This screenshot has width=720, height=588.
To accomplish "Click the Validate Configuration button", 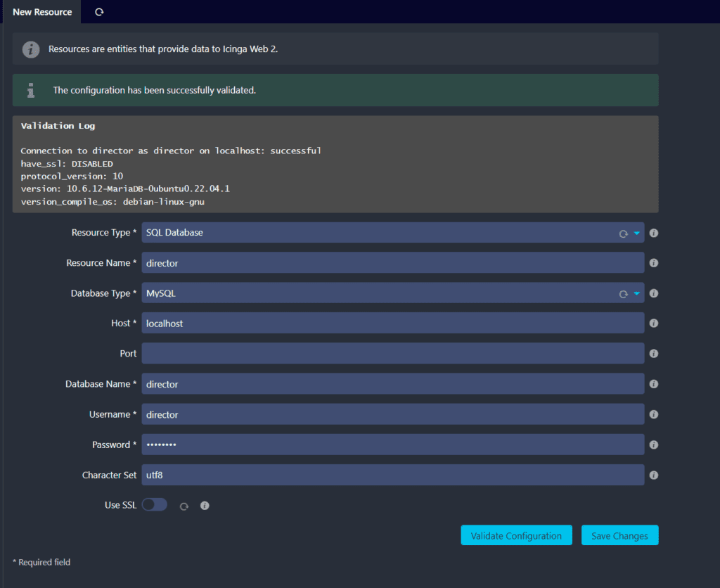I will (x=516, y=536).
